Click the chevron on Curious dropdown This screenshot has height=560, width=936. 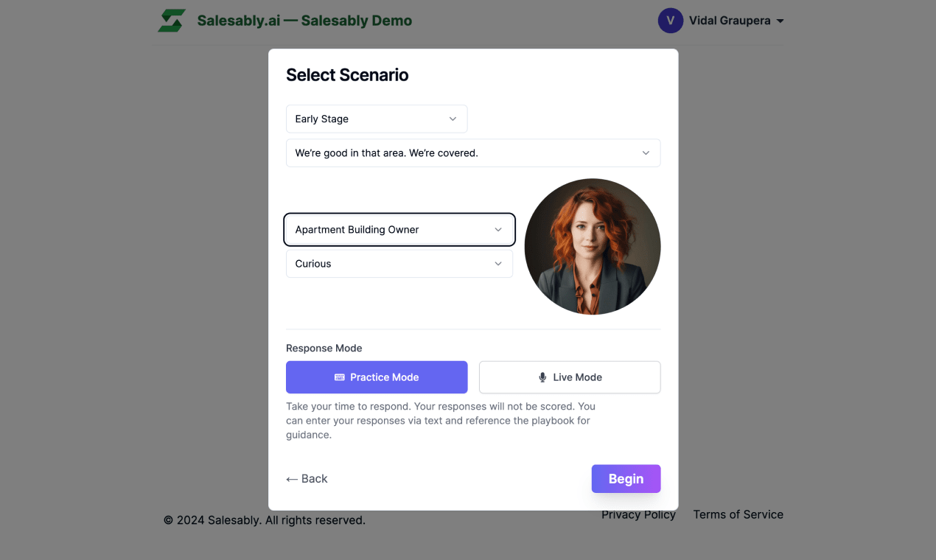coord(498,264)
